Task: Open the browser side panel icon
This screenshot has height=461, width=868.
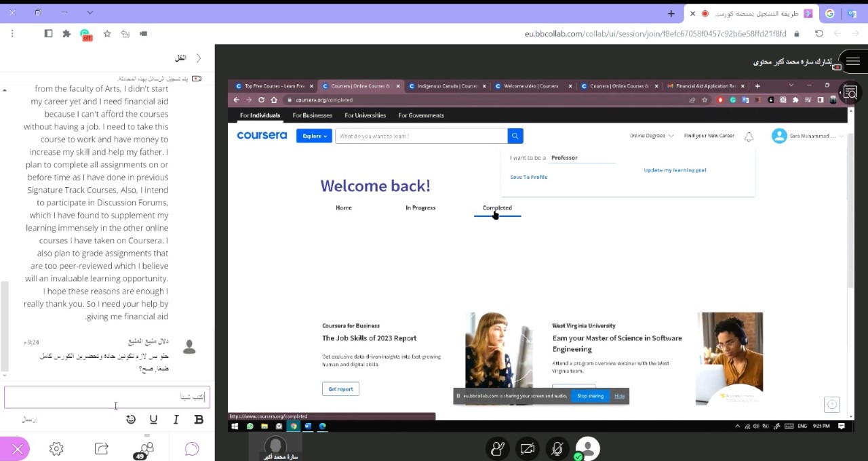Action: tap(48, 33)
